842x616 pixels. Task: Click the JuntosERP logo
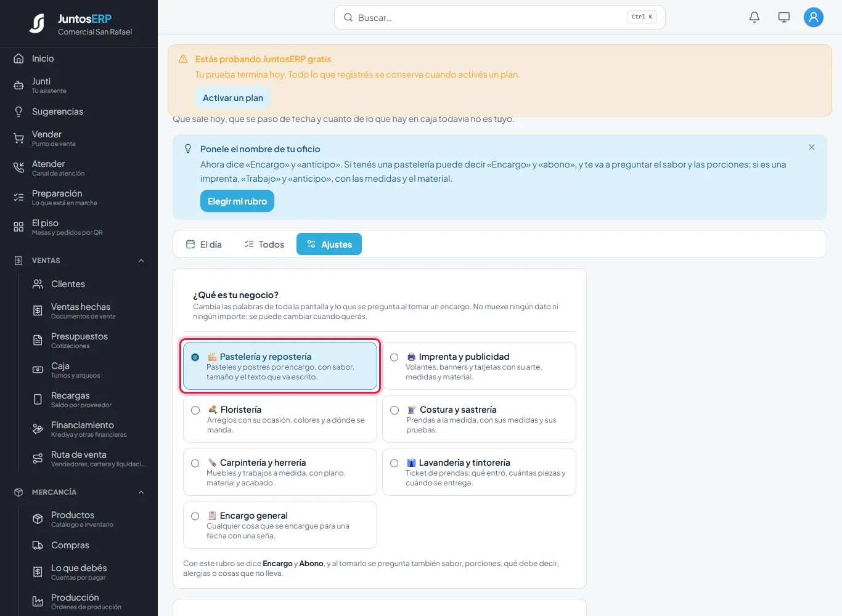coord(37,23)
